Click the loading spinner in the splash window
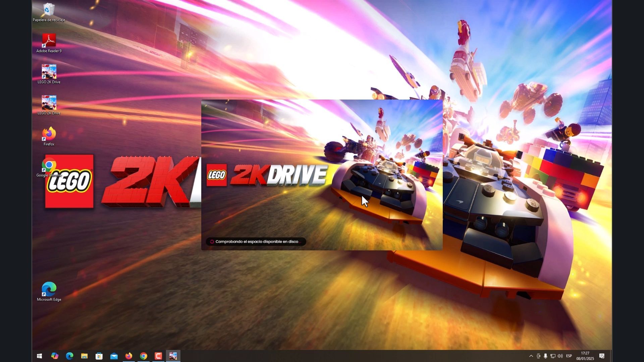 tap(212, 242)
